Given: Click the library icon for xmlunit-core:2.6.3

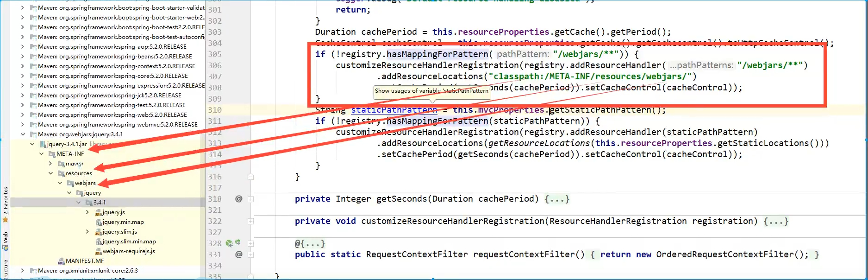Looking at the screenshot, I should [x=33, y=271].
